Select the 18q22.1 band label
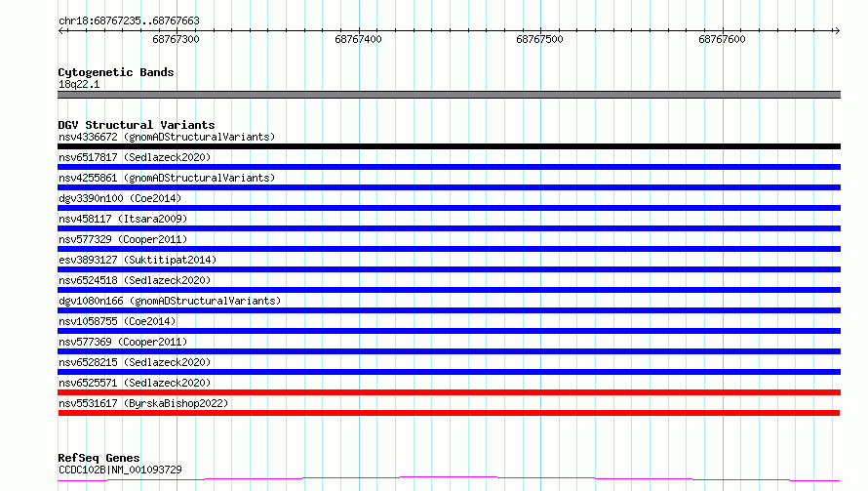The height and width of the screenshot is (491, 868). tap(79, 84)
